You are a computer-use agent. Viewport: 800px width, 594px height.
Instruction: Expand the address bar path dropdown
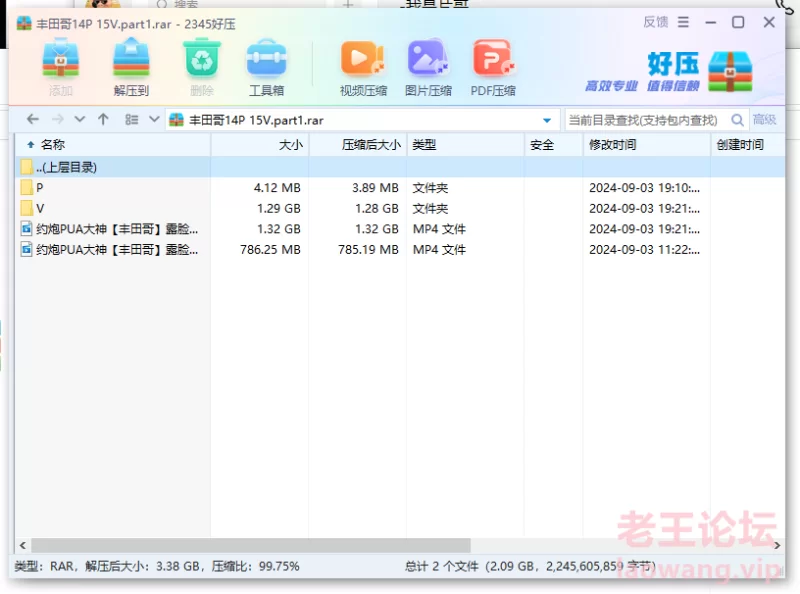coord(547,120)
